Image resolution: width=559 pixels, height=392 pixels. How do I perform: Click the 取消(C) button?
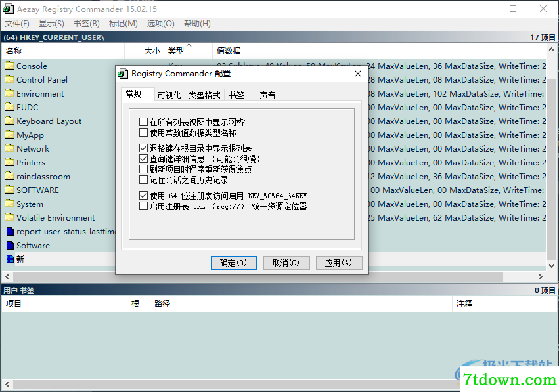[x=286, y=263]
